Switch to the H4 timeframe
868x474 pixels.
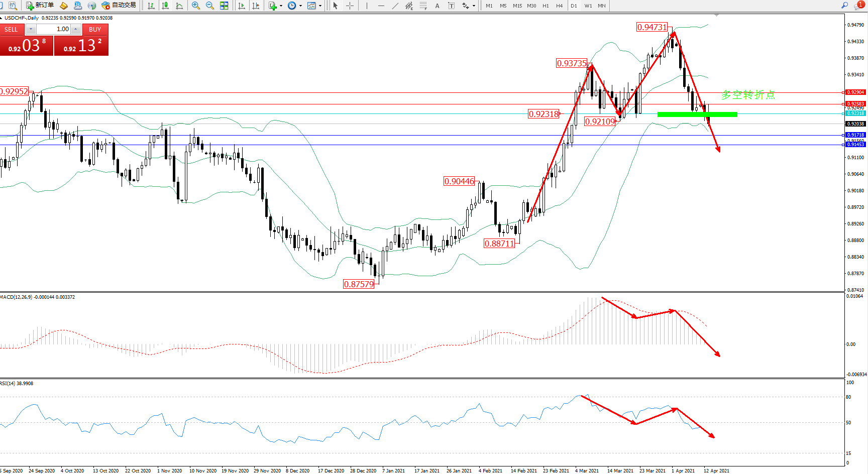(559, 6)
